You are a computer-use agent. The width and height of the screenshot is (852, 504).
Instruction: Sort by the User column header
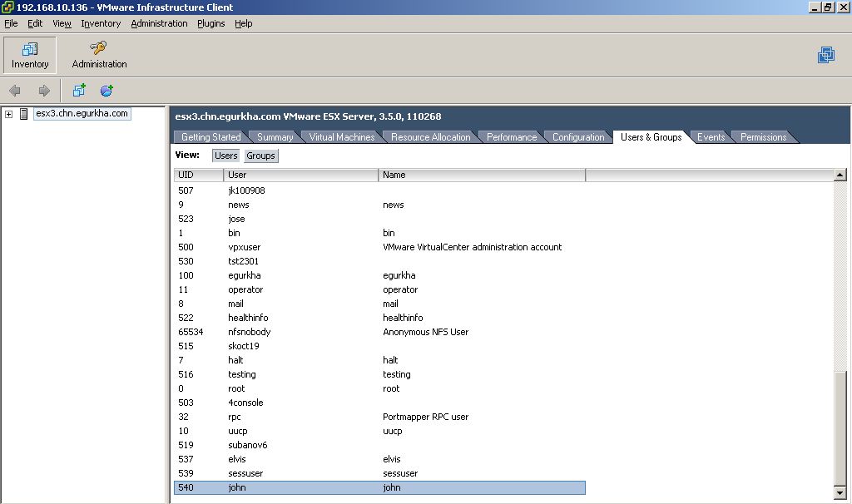pos(300,175)
